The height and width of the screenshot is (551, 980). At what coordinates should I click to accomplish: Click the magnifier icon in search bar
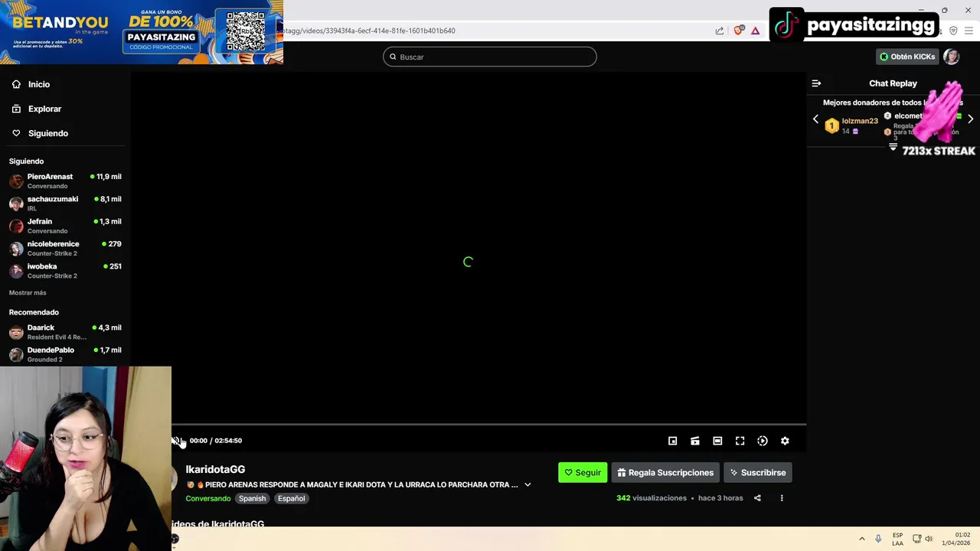coord(393,57)
